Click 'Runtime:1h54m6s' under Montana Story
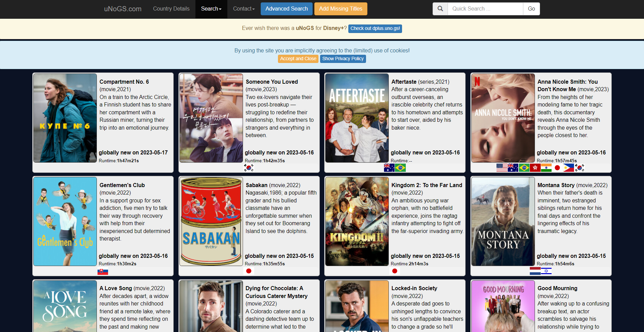Image resolution: width=644 pixels, height=332 pixels. point(555,264)
